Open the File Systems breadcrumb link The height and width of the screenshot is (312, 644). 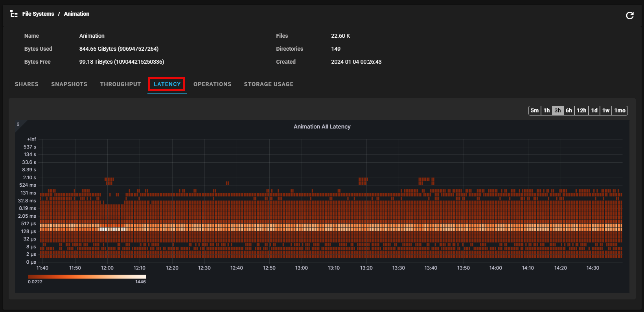pyautogui.click(x=38, y=14)
